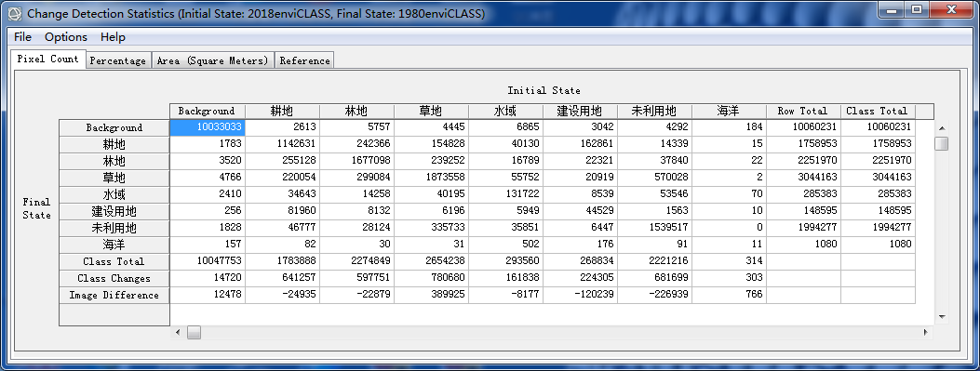Click cell value 162861
The image size is (980, 371).
click(x=580, y=143)
